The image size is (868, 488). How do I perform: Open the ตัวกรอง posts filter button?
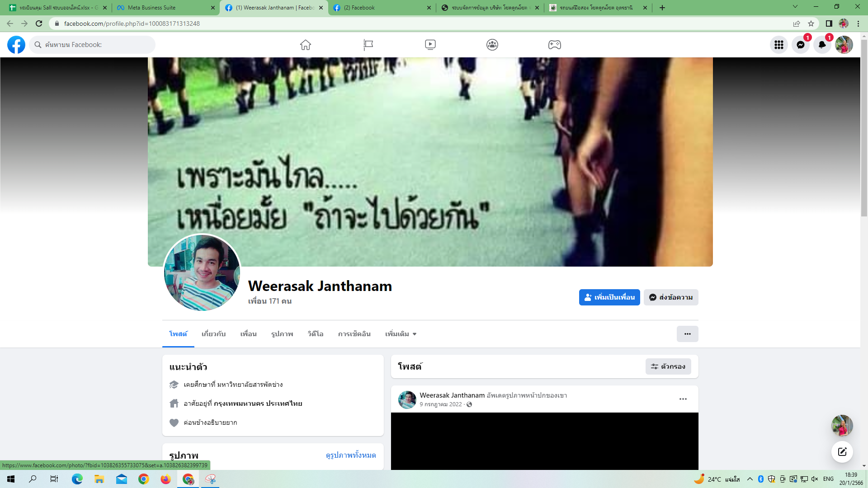click(668, 366)
